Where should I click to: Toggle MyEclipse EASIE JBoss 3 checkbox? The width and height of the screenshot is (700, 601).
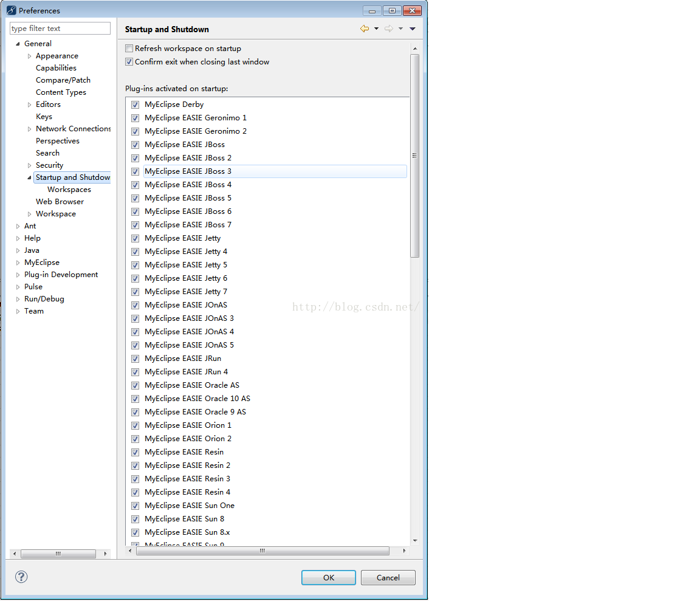pyautogui.click(x=136, y=171)
